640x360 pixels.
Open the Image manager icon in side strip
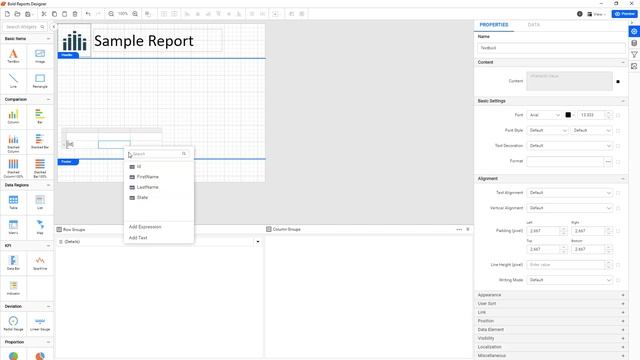(x=634, y=66)
